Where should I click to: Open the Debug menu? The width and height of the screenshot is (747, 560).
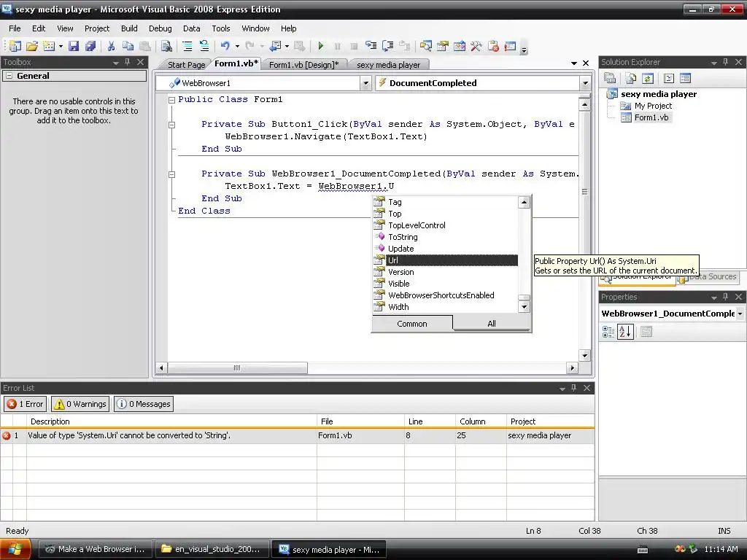pos(160,28)
